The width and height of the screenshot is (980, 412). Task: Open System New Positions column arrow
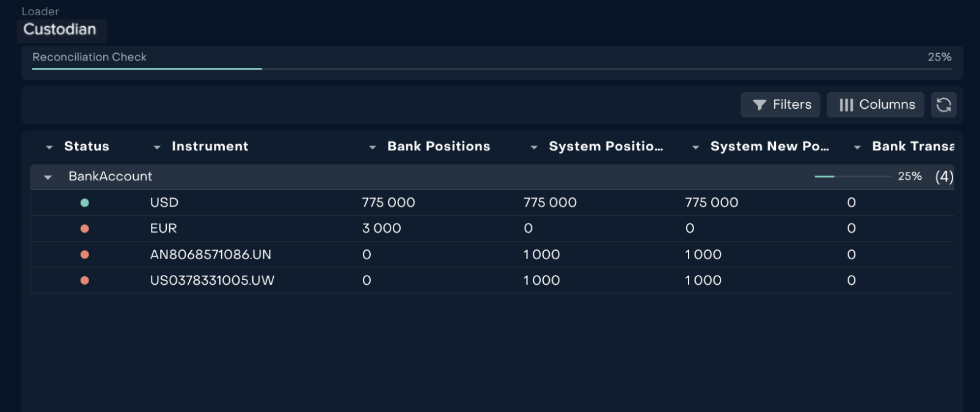[695, 147]
